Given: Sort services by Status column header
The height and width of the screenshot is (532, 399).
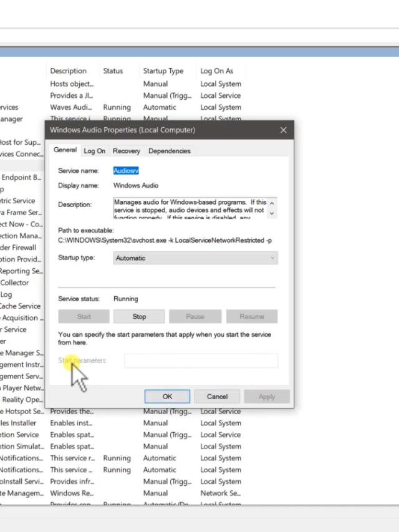Looking at the screenshot, I should (113, 71).
